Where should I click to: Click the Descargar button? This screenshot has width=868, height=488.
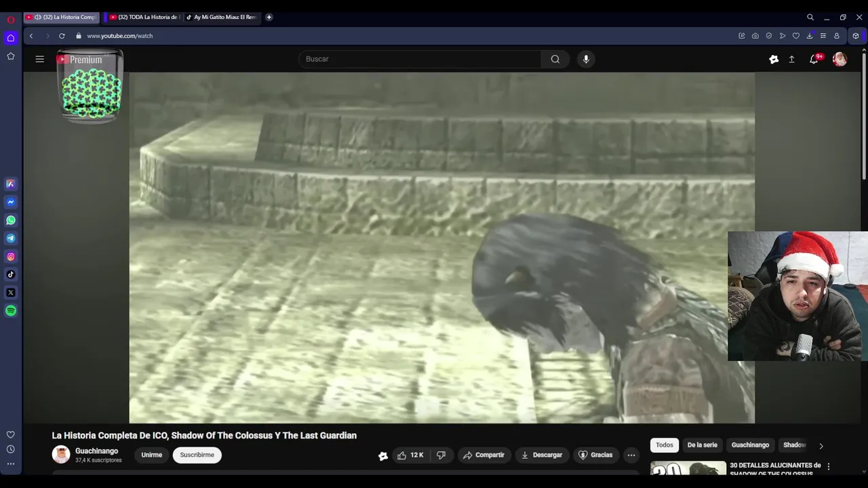tap(541, 455)
